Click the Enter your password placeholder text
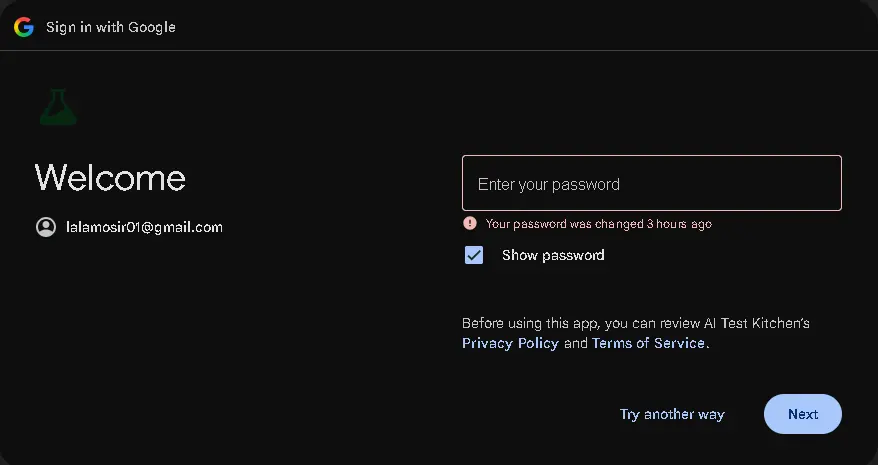 [x=549, y=184]
